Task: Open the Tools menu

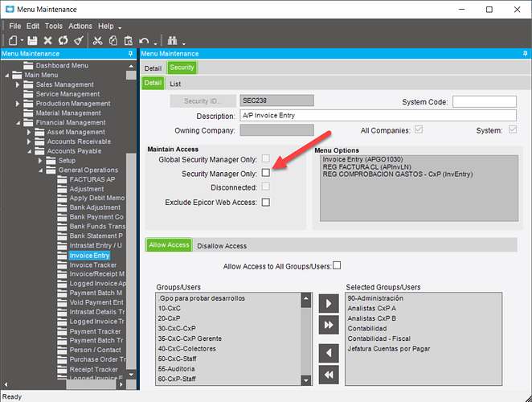Action: point(54,27)
